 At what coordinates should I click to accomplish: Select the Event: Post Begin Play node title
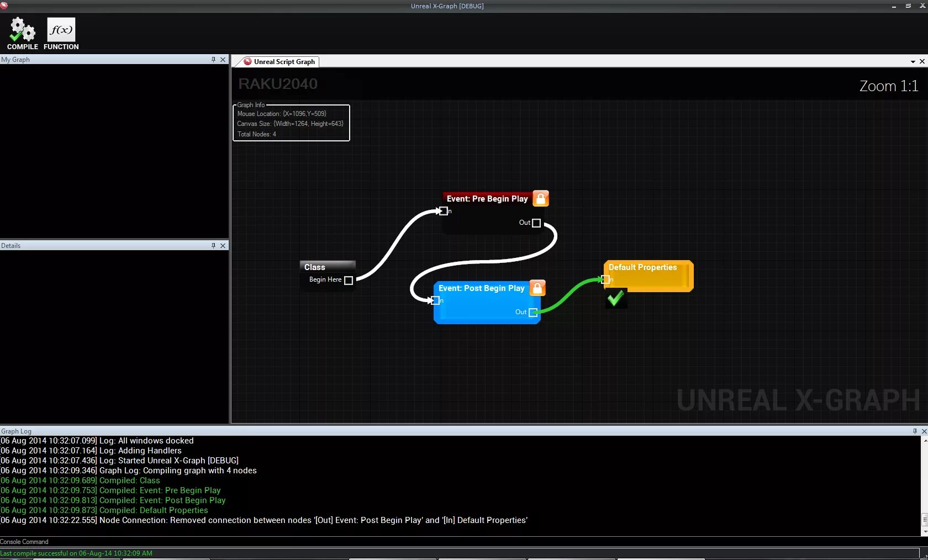coord(481,288)
